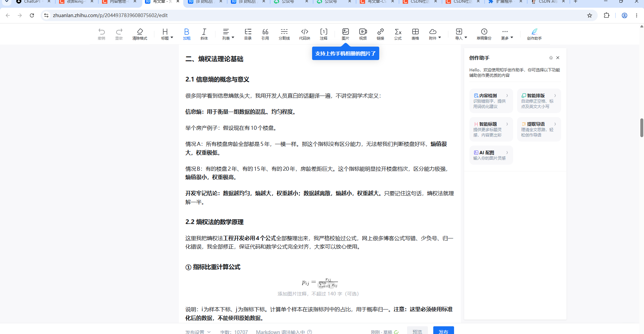Click the Markdown syntax help question mark
This screenshot has width=644, height=334.
click(x=309, y=332)
